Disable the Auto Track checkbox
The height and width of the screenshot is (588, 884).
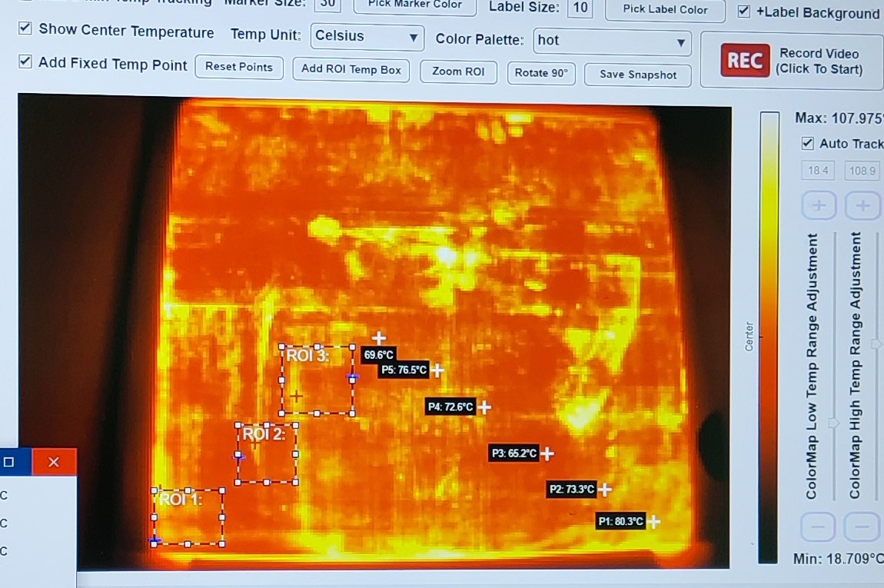[807, 143]
